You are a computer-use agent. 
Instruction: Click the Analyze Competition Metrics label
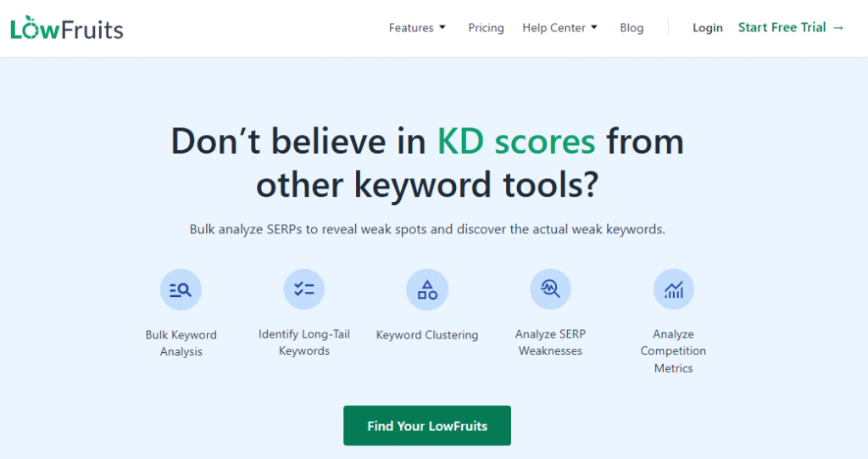[673, 351]
